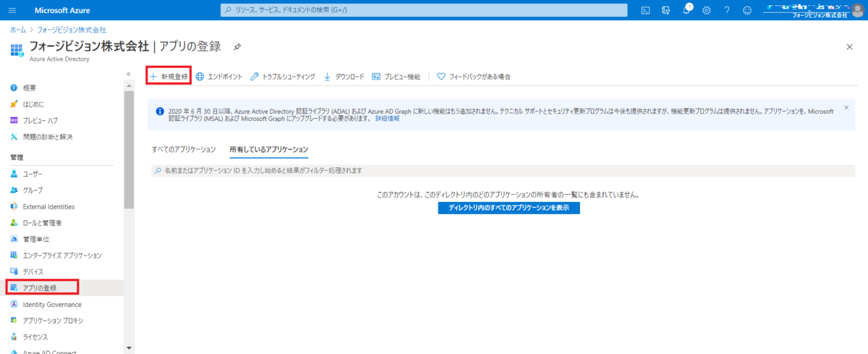Open portal settings gear icon
The image size is (868, 354).
pyautogui.click(x=707, y=10)
